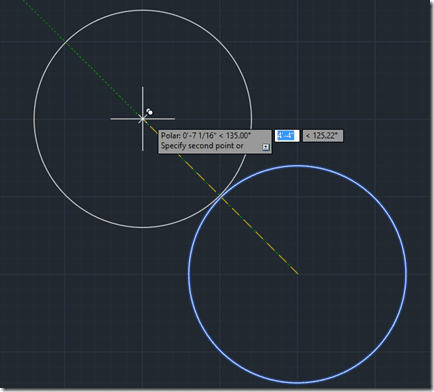434x392 pixels.
Task: Pick the tangent point where both circles touch
Action: tap(220, 197)
